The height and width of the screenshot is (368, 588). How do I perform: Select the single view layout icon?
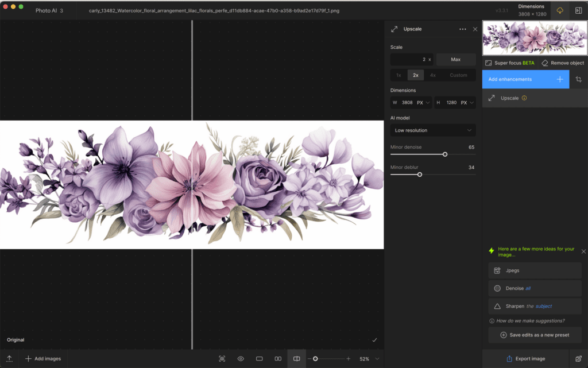point(259,359)
